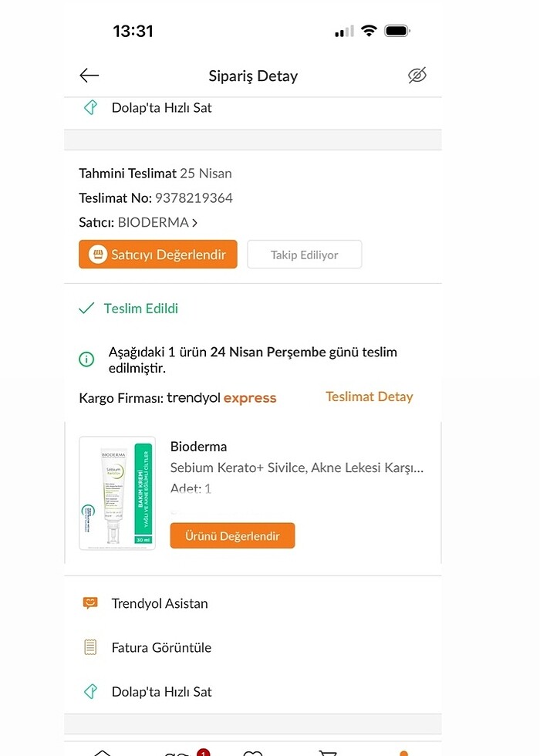Tap the Wi-Fi icon in the status bar
Screen dimensions: 540x756
click(369, 31)
